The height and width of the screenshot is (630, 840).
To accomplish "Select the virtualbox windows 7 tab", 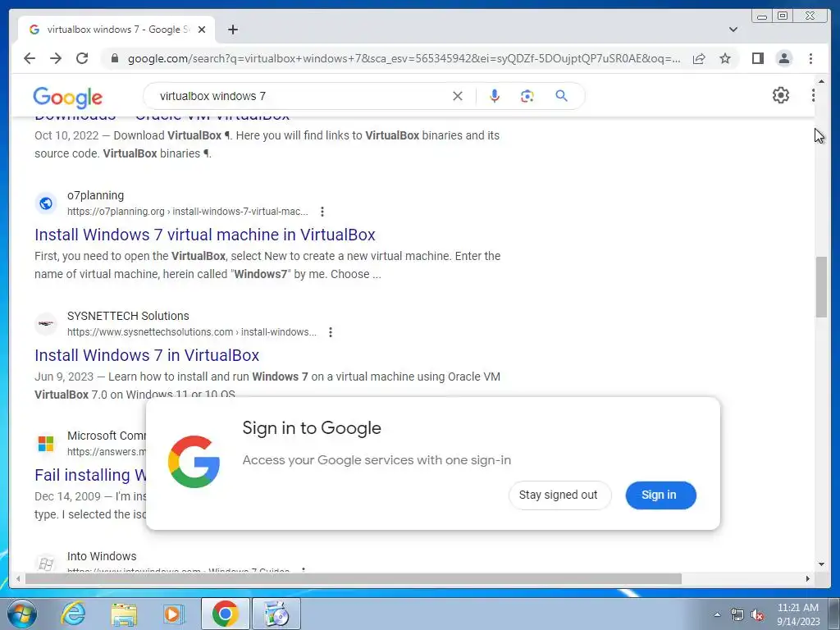I will pyautogui.click(x=111, y=30).
